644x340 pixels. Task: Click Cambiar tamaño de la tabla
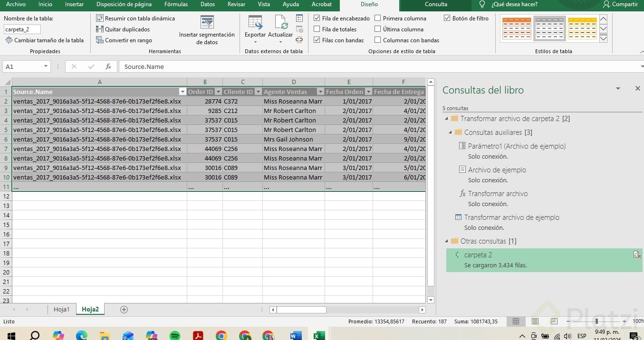(x=44, y=40)
